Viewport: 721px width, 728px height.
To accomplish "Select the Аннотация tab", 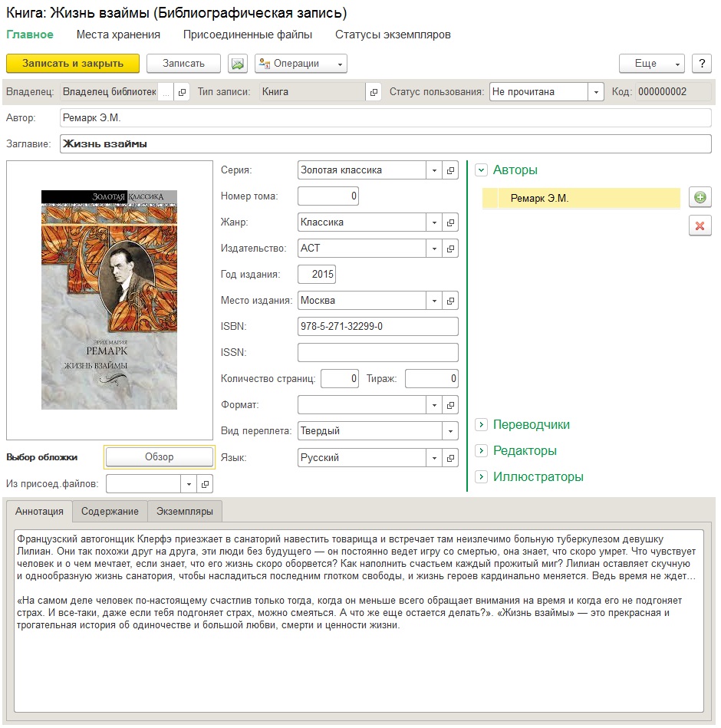I will (39, 511).
